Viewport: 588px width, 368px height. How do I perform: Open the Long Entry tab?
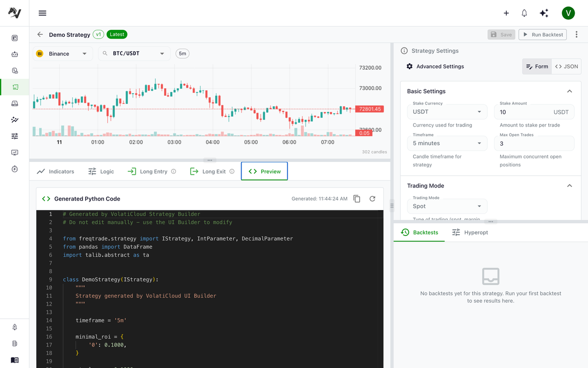(x=151, y=171)
